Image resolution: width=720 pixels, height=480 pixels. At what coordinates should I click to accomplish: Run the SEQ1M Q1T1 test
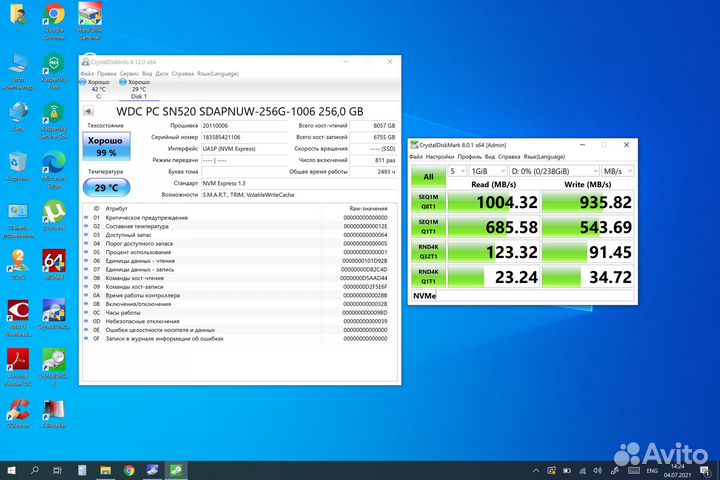(x=428, y=226)
